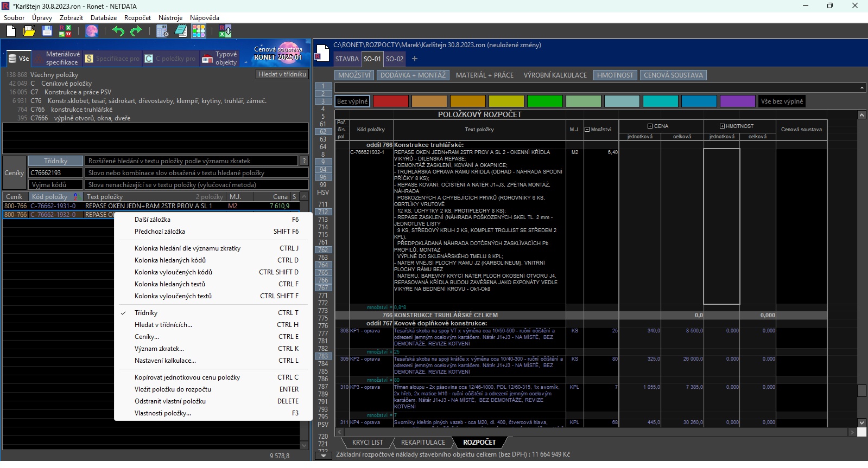868x468 pixels.
Task: Toggle MATERIÁL + PRÁCE view
Action: (x=485, y=75)
